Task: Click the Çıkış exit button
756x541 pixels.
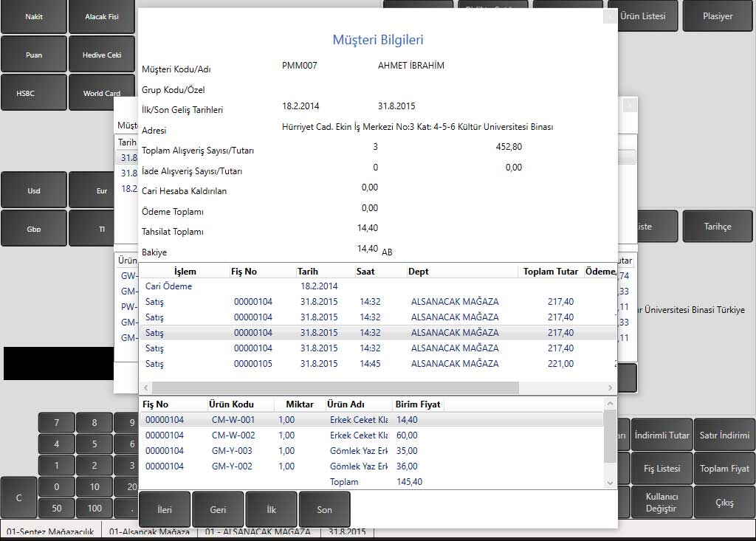Action: tap(724, 502)
